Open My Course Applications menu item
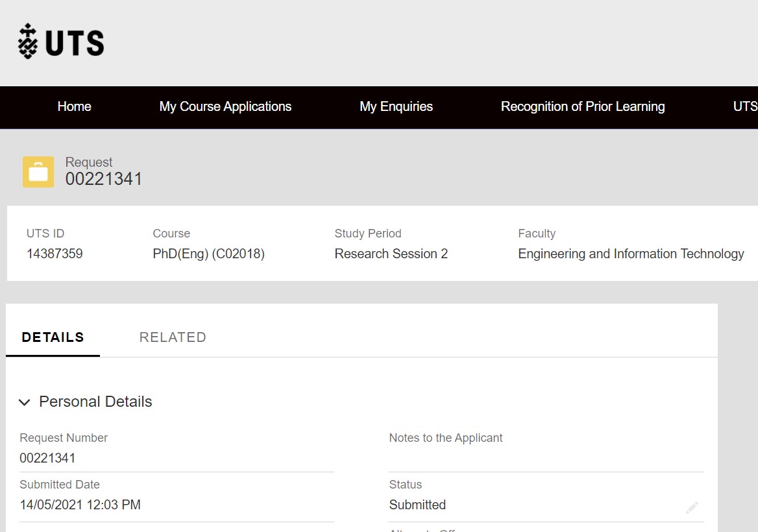758x532 pixels. click(x=225, y=107)
